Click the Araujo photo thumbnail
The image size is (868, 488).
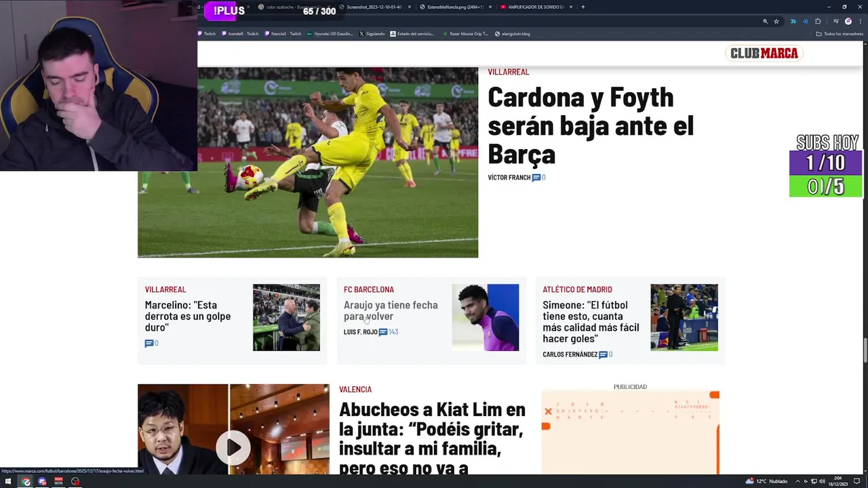click(486, 317)
